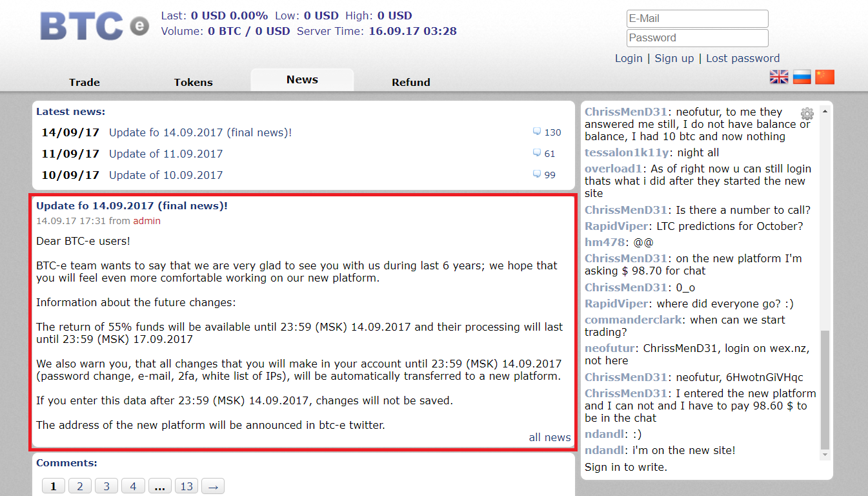Click next page arrow button
The height and width of the screenshot is (496, 868).
click(213, 486)
